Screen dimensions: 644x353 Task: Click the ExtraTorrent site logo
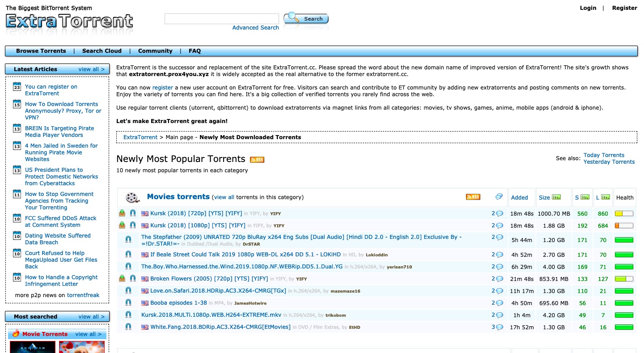click(x=69, y=21)
